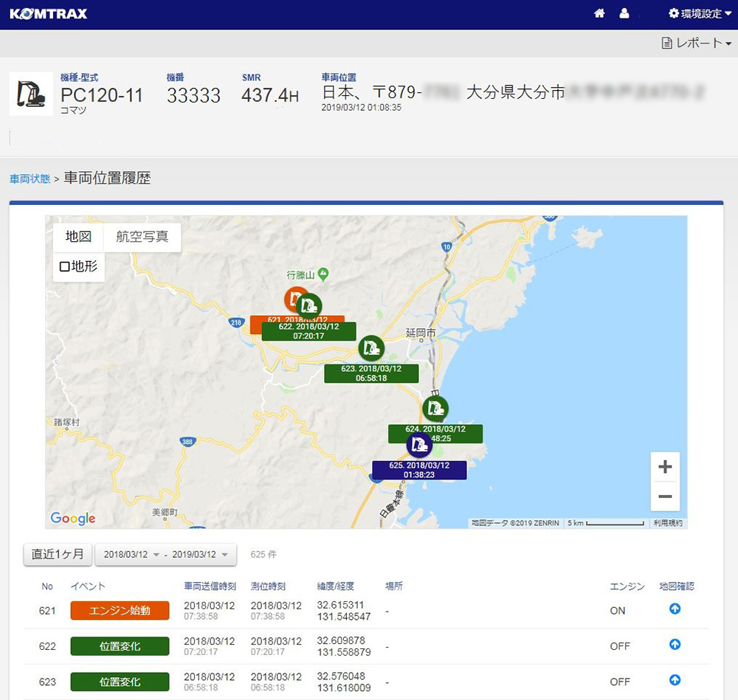738x700 pixels.
Task: Open the user account icon
Action: tap(624, 13)
